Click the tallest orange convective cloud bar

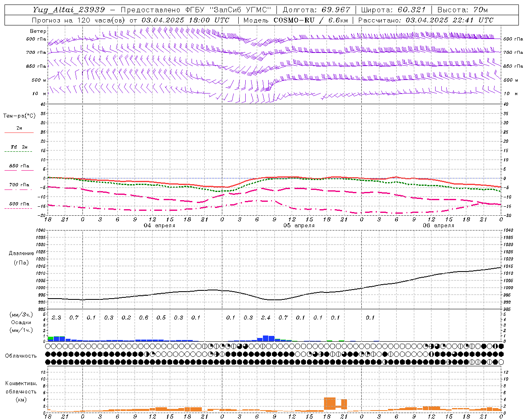coord(330,404)
